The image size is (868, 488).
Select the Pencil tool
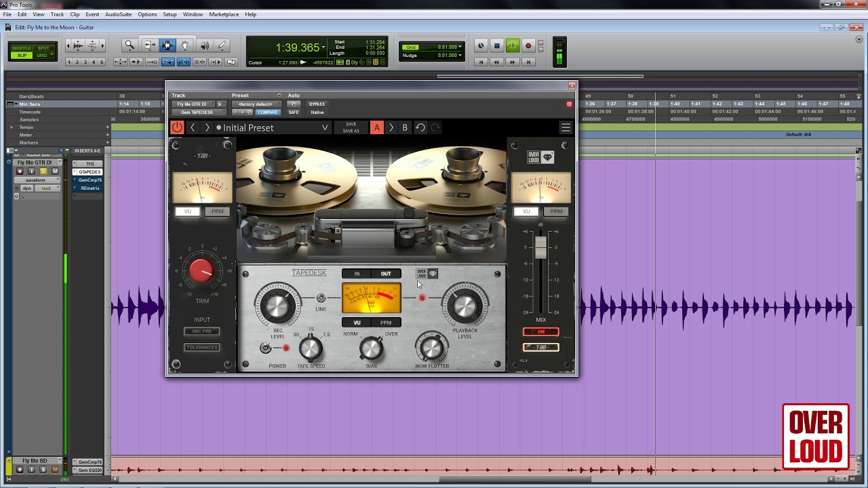pyautogui.click(x=222, y=45)
